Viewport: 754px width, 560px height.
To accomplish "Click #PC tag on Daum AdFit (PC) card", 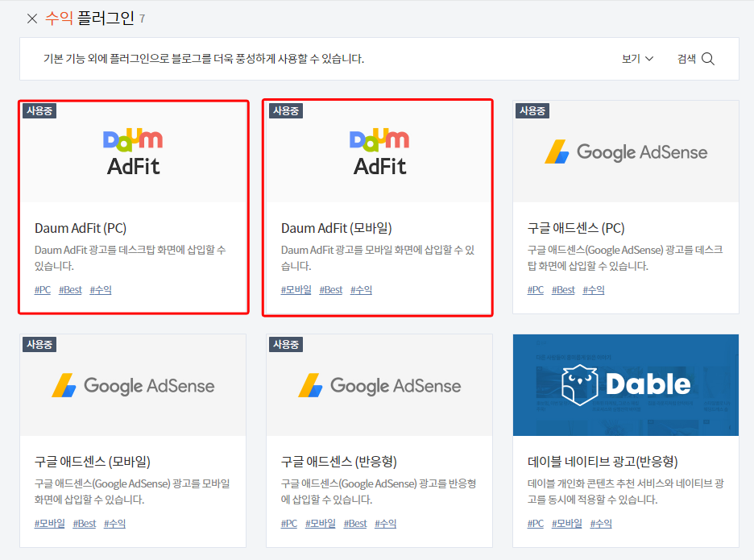I will click(43, 290).
